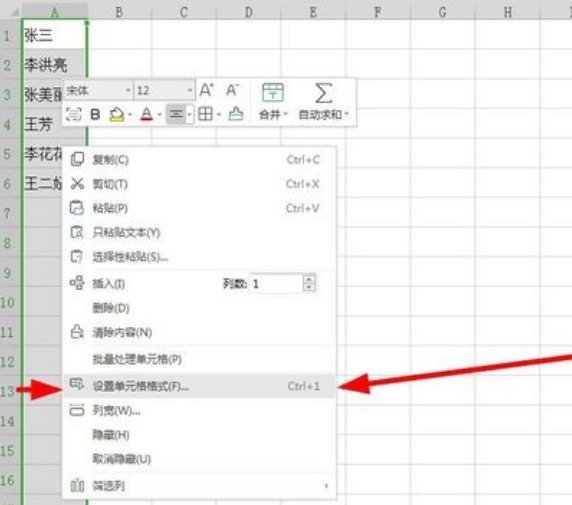
Task: Click the borders grid icon
Action: pyautogui.click(x=205, y=115)
